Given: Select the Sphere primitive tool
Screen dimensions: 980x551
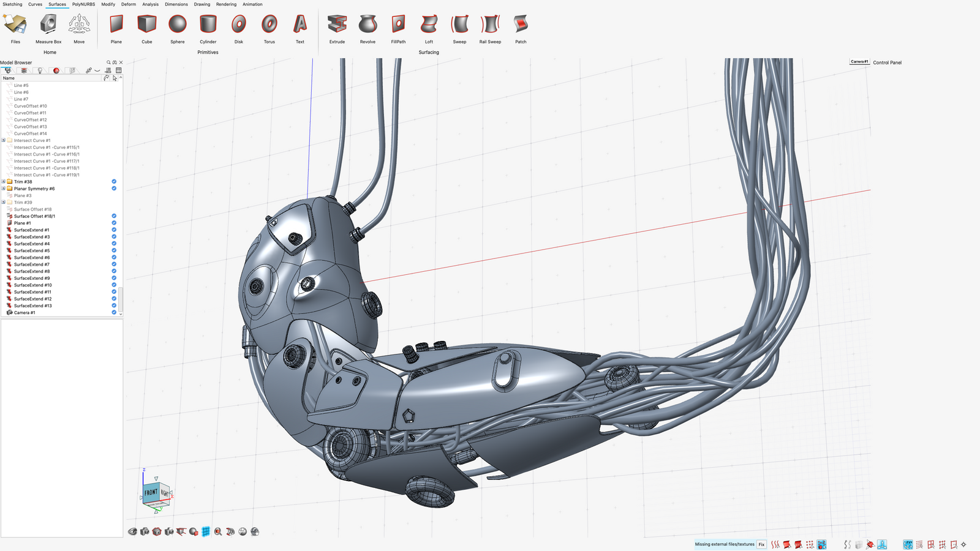Looking at the screenshot, I should coord(177,26).
